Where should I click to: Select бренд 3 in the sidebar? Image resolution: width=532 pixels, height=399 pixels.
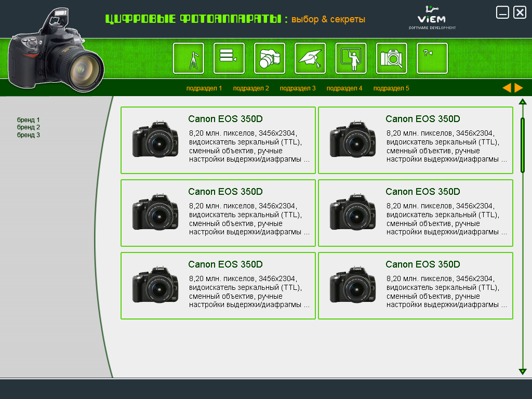(29, 135)
